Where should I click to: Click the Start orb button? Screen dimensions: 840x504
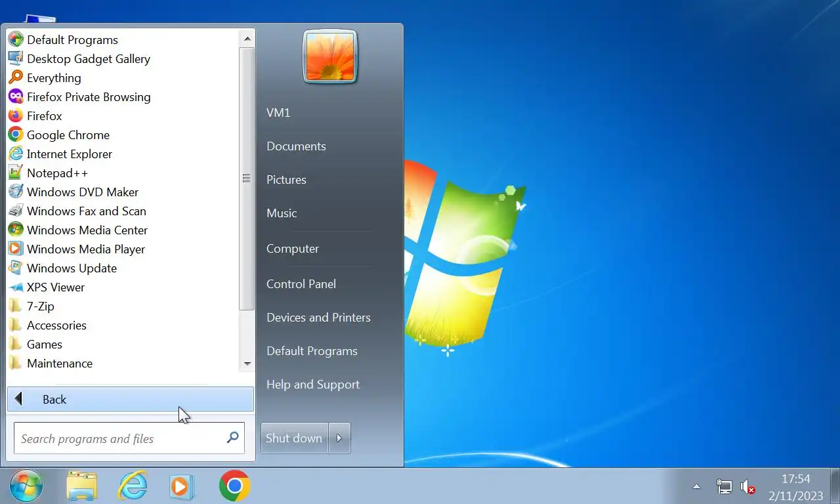point(26,486)
